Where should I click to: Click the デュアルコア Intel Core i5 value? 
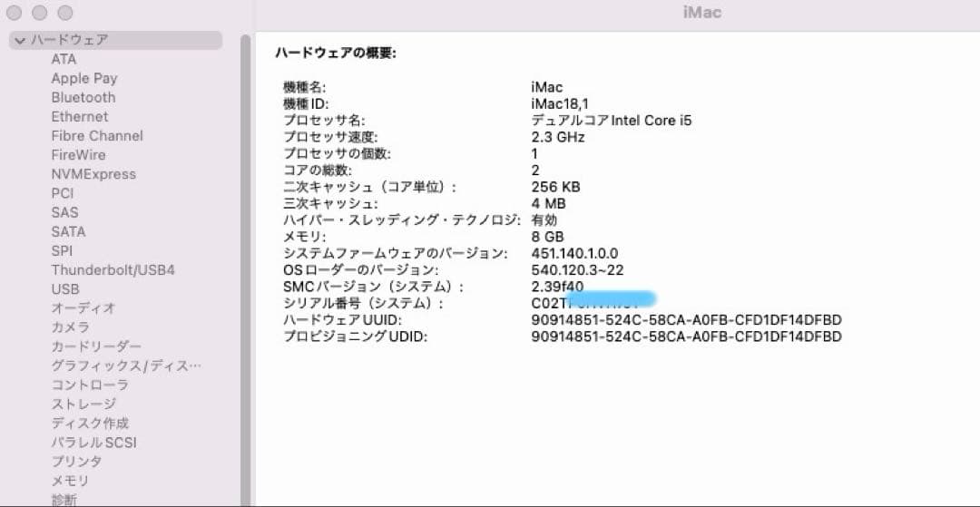coord(612,121)
